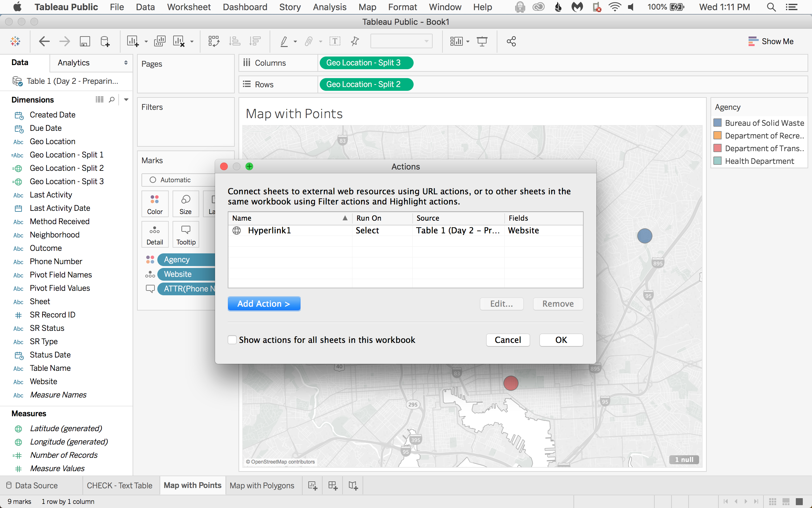Switch to the Map with Polygons tab
Screen dimensions: 812x508
(x=262, y=485)
